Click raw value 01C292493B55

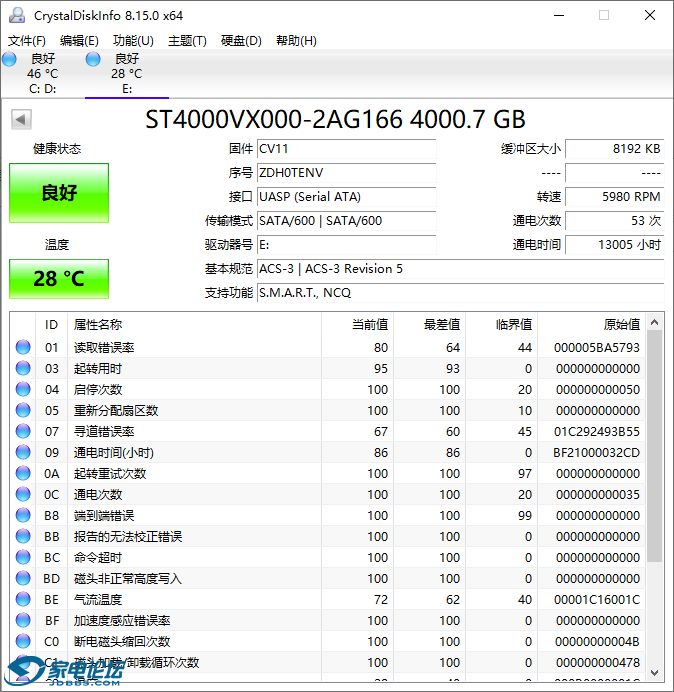[x=597, y=432]
